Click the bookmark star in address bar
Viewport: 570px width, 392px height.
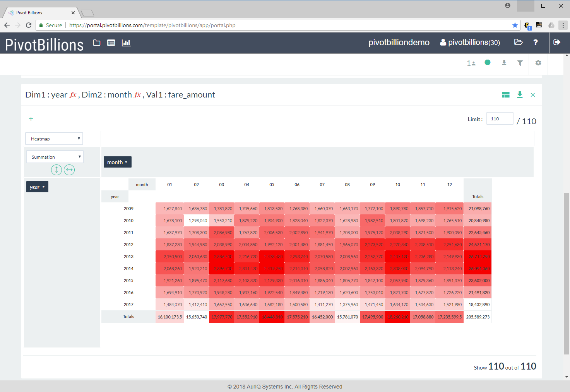coord(515,25)
